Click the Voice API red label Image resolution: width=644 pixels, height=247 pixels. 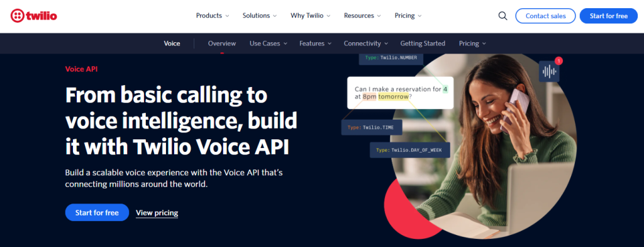[81, 69]
